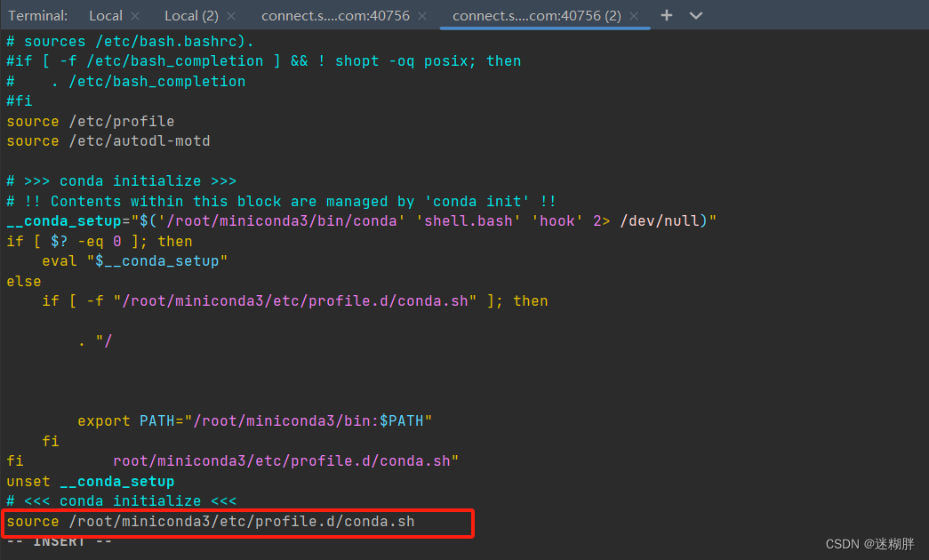Screen dimensions: 929x560
Task: Click the 'source /etc/autodl-motd' line
Action: pos(108,141)
